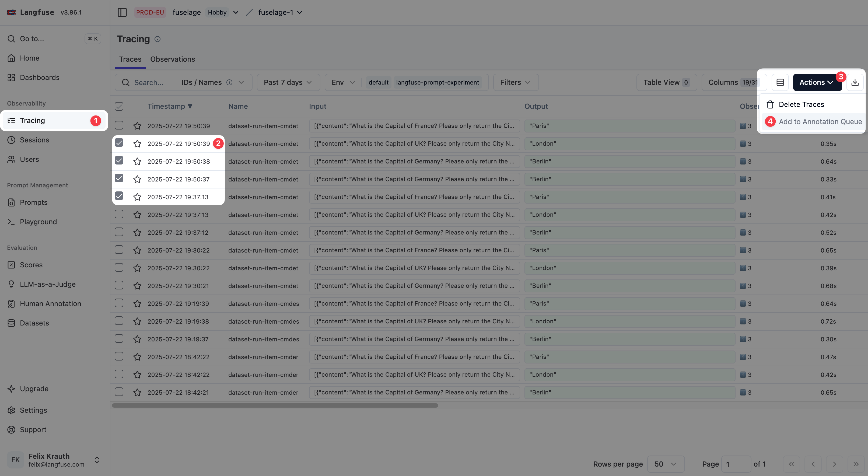Open Rows per page dropdown
This screenshot has width=868, height=476.
[666, 464]
